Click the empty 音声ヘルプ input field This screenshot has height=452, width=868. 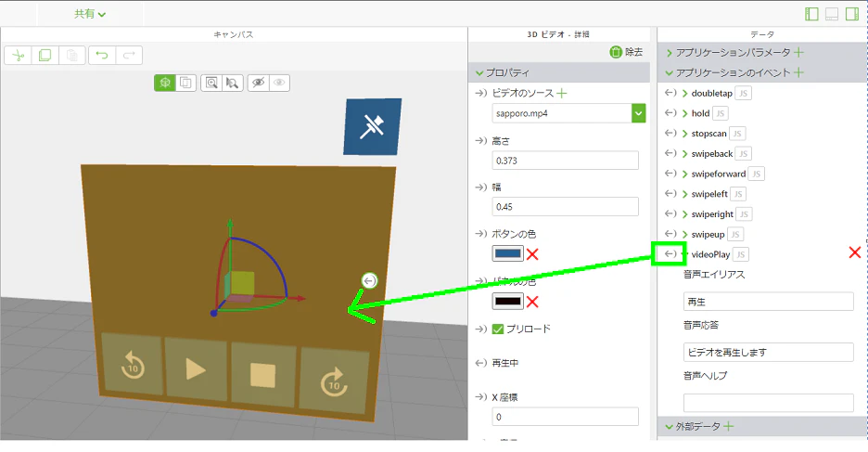[769, 403]
